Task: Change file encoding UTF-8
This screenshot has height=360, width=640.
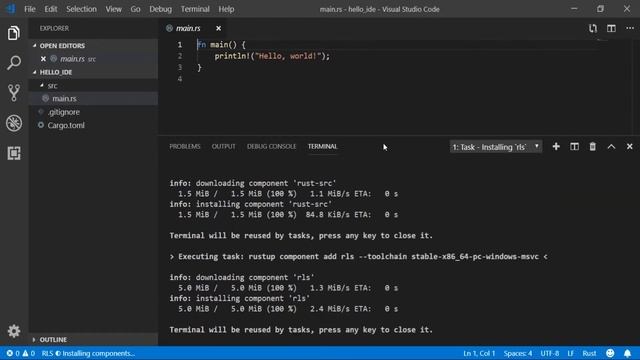Action: 549,353
